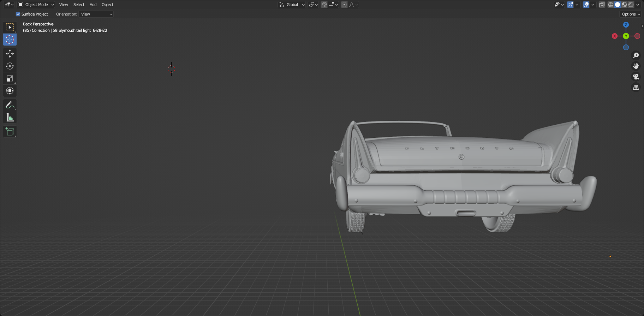Viewport: 644px width, 316px height.
Task: Activate the Annotate pencil tool
Action: pos(10,105)
